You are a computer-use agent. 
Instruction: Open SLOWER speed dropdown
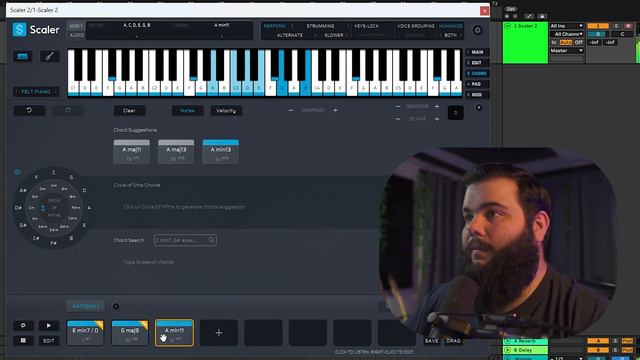tap(333, 35)
